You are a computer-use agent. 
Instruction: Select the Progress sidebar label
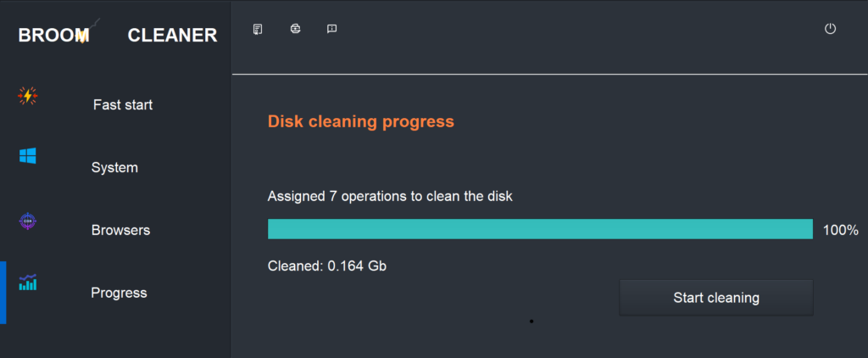pos(119,294)
